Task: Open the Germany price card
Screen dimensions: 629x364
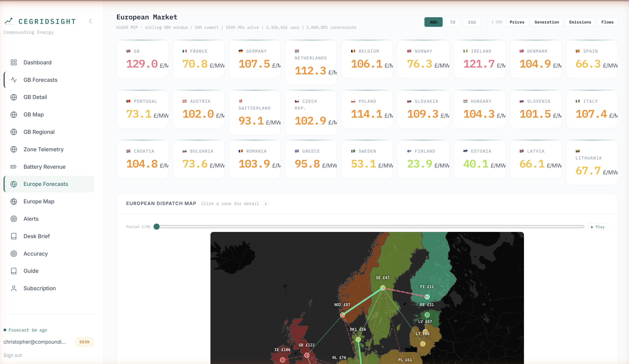Action: click(255, 59)
